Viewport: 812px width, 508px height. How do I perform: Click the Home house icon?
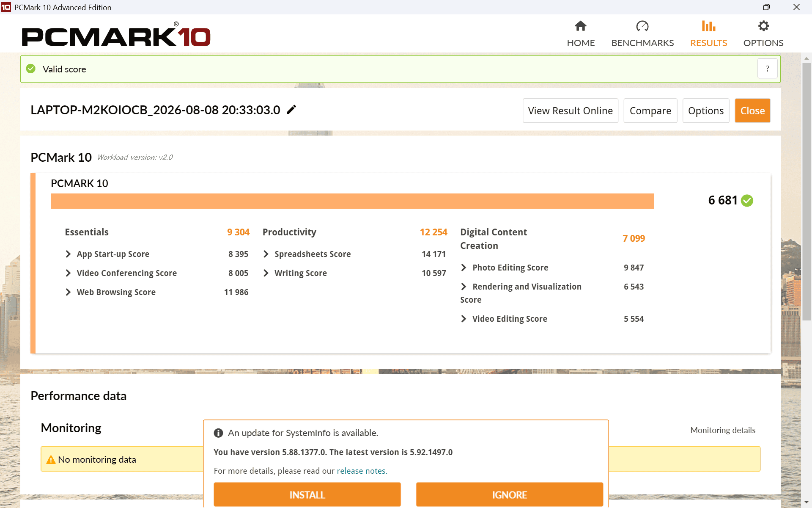point(581,26)
